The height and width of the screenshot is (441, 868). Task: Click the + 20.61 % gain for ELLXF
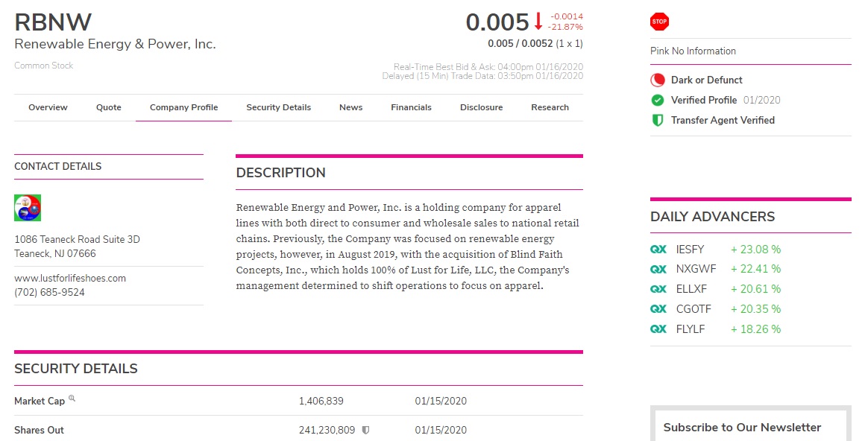pyautogui.click(x=755, y=289)
